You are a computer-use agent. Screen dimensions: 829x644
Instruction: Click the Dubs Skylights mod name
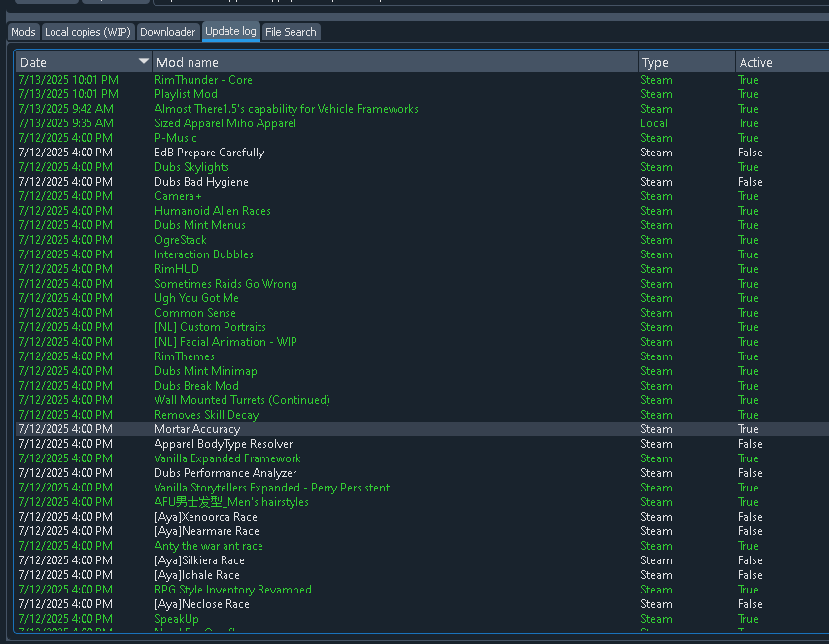(x=191, y=167)
